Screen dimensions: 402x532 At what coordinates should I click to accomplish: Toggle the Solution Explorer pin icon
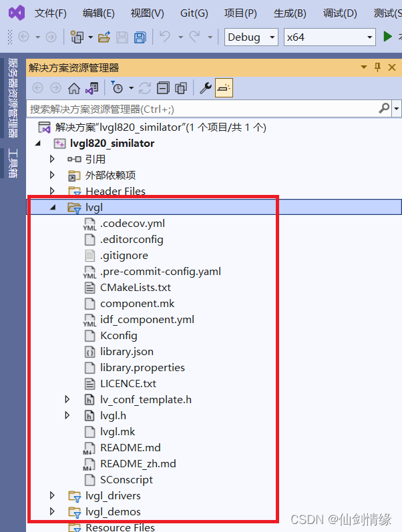point(377,67)
